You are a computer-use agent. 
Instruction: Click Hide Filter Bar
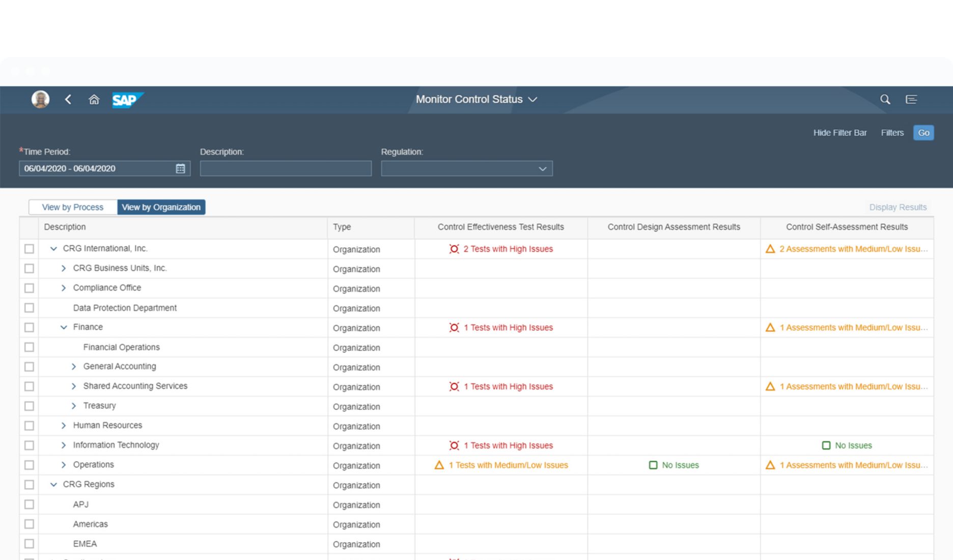click(839, 133)
